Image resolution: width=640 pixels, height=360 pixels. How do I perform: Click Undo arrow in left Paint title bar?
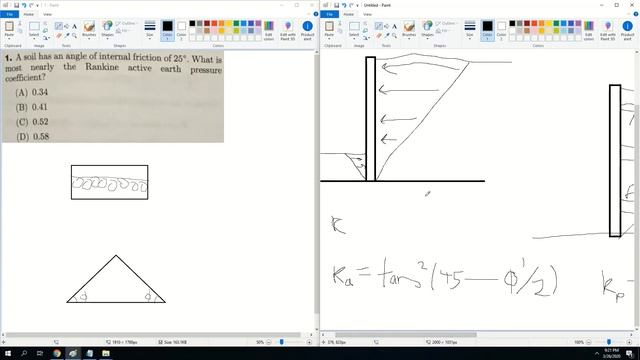[24, 5]
